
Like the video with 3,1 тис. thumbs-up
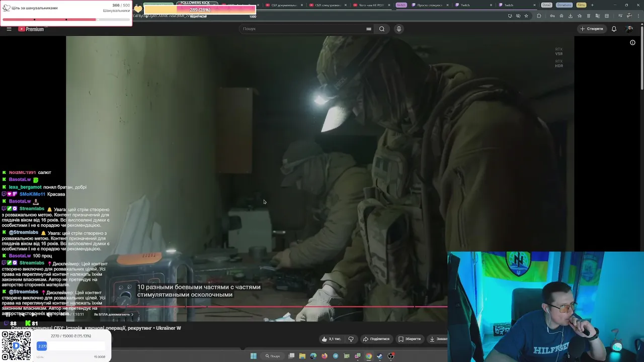point(331,339)
